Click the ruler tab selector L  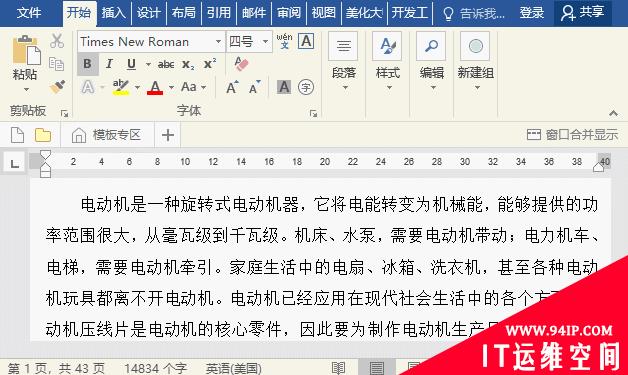pyautogui.click(x=14, y=163)
